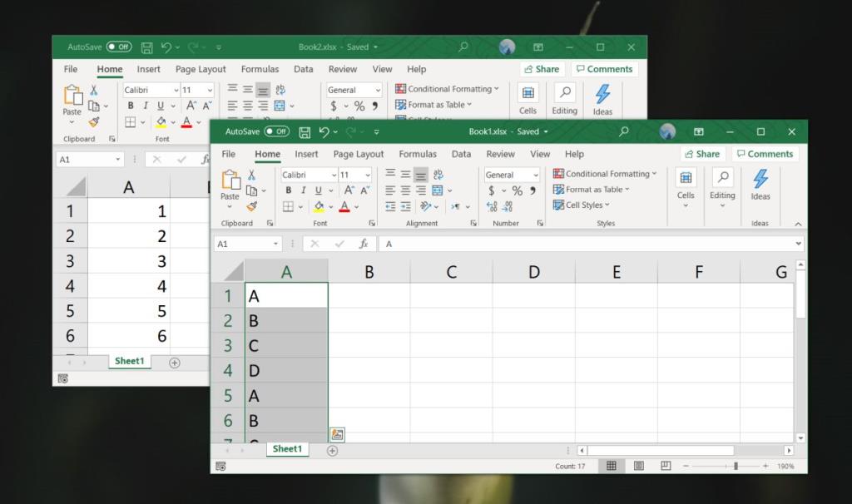Click the Increase Decimal icon
Viewport: 852px width, 504px height.
491,205
